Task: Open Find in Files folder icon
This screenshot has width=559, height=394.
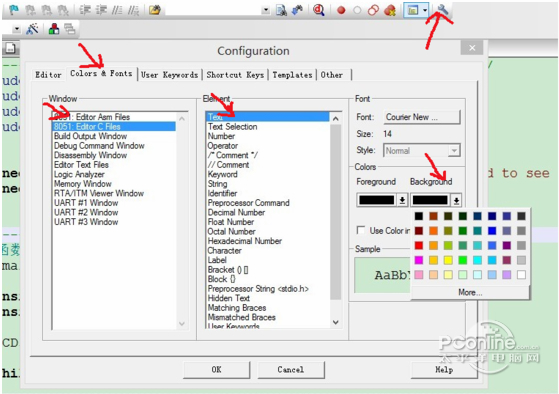Action: coord(155,10)
